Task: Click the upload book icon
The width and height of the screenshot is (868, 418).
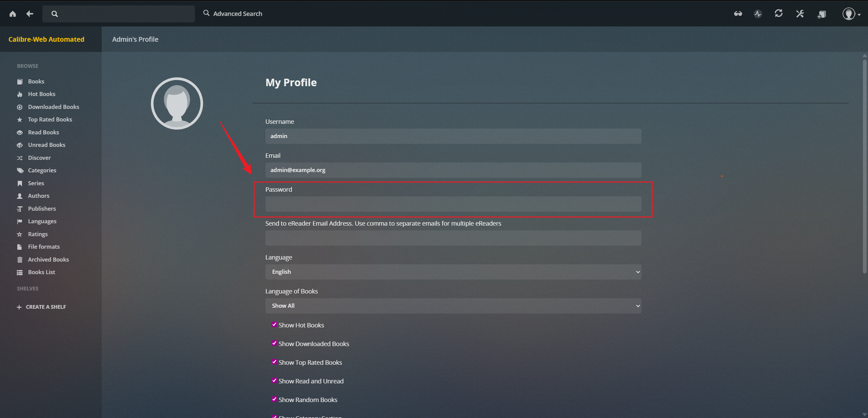Action: point(821,14)
